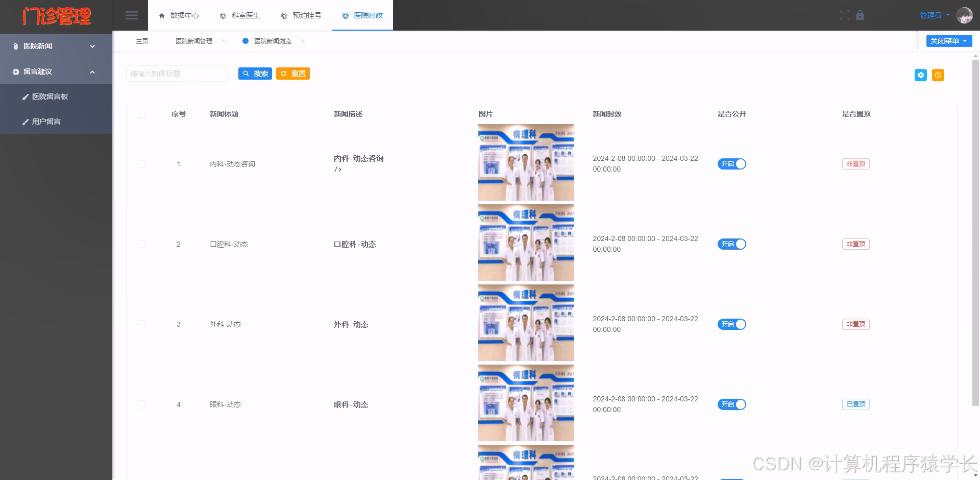Click the fullscreen icon in the header
Image resolution: width=980 pixels, height=480 pixels.
click(845, 15)
